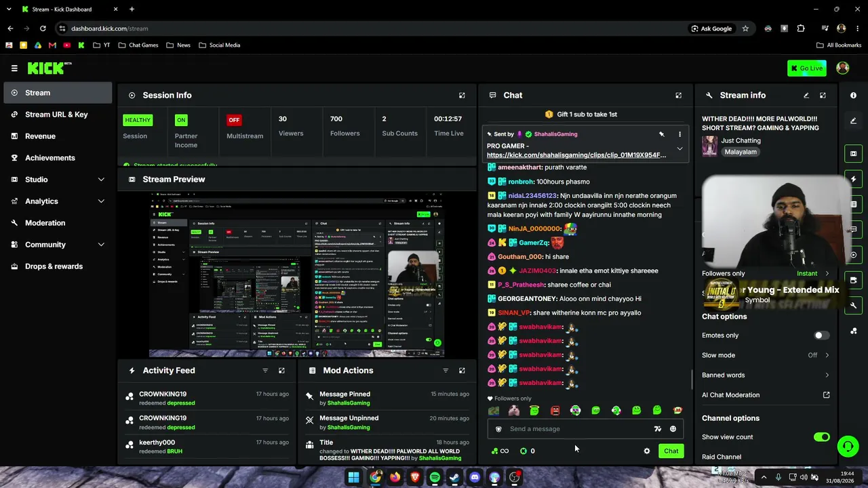Open All Bookmarks folder
Image resolution: width=868 pixels, height=488 pixels.
(838, 45)
